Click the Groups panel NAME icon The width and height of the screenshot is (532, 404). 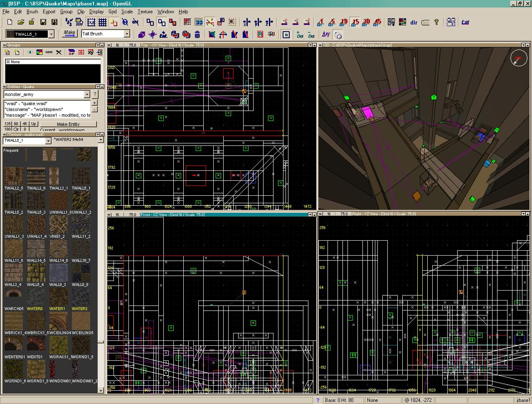49,52
